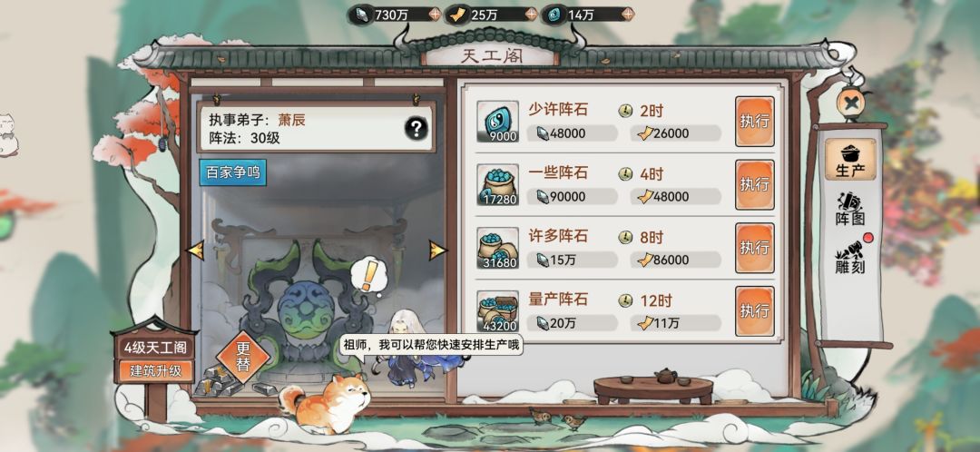980x452 pixels.
Task: Add more of the 14万 array stones
Action: pyautogui.click(x=628, y=14)
